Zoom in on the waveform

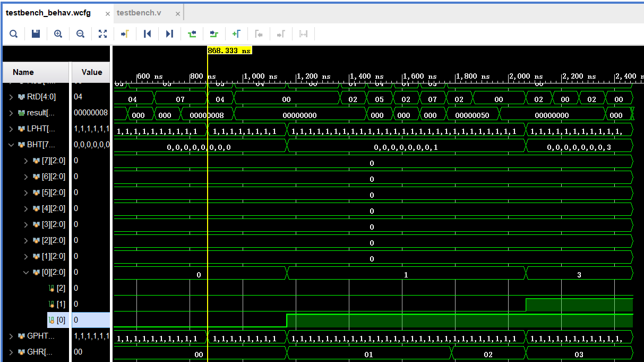click(58, 34)
